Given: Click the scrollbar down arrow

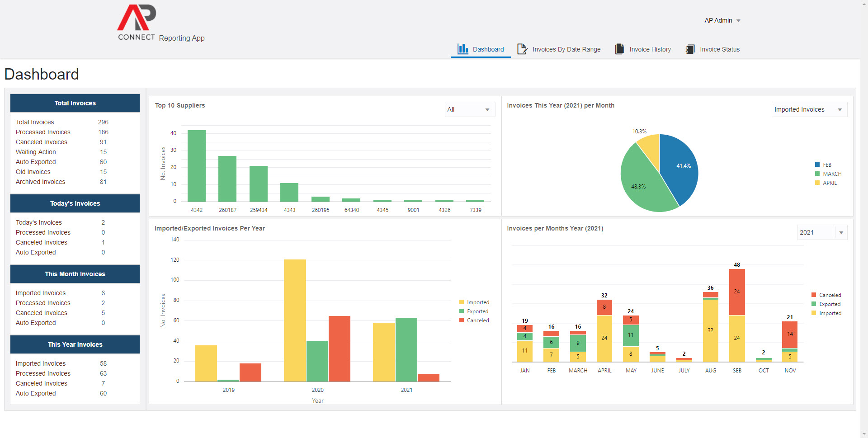Looking at the screenshot, I should coord(864,433).
